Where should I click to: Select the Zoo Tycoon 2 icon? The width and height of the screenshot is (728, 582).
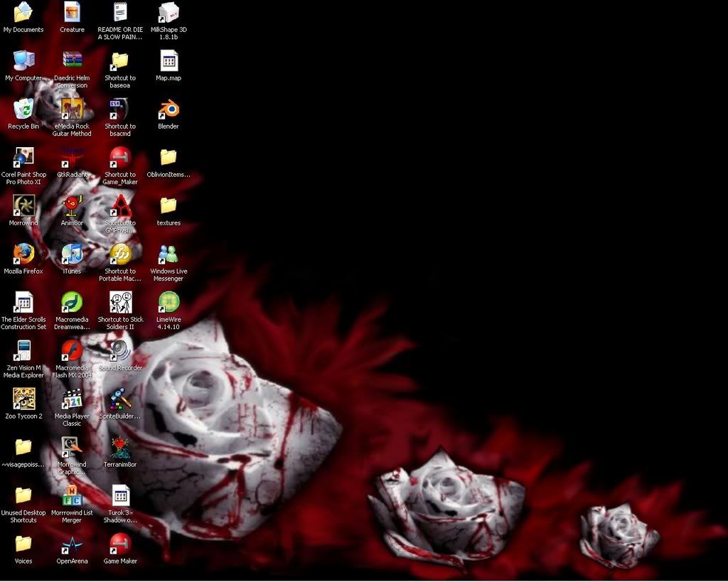[23, 399]
